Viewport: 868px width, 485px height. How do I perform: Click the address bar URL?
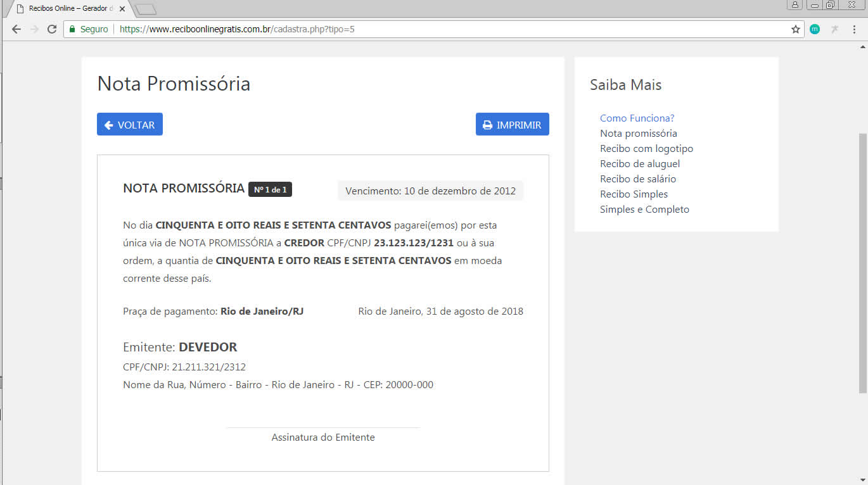coord(237,29)
